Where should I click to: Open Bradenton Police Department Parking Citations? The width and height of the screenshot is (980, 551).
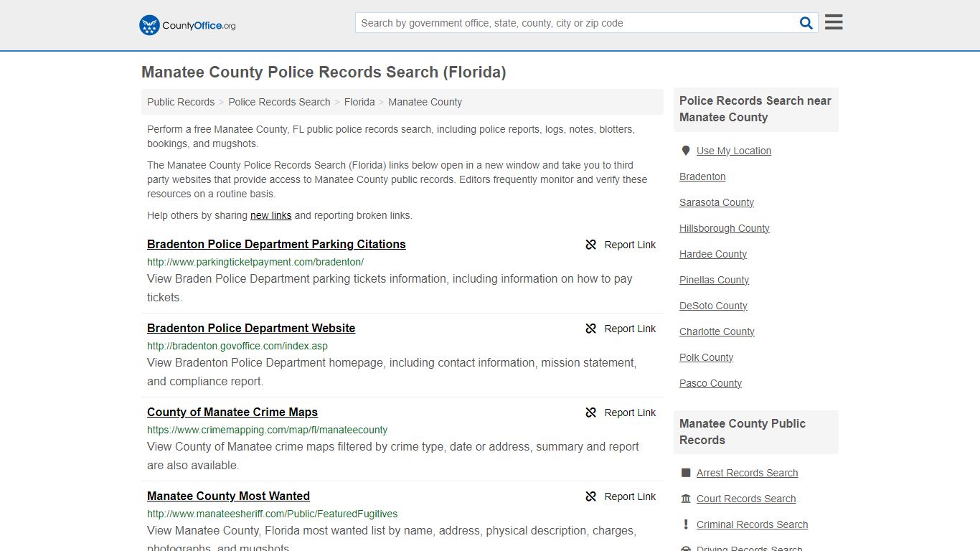click(x=276, y=244)
